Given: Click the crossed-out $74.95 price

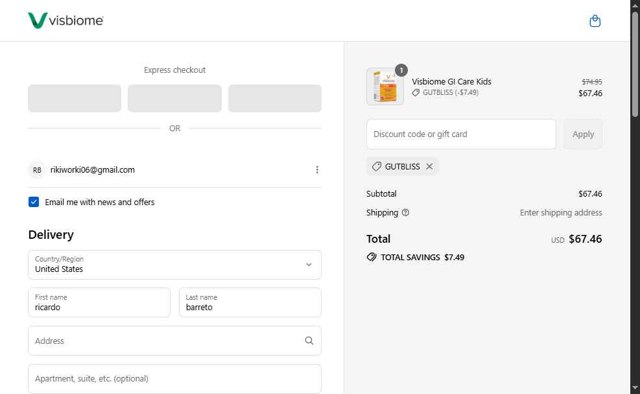Looking at the screenshot, I should (592, 82).
